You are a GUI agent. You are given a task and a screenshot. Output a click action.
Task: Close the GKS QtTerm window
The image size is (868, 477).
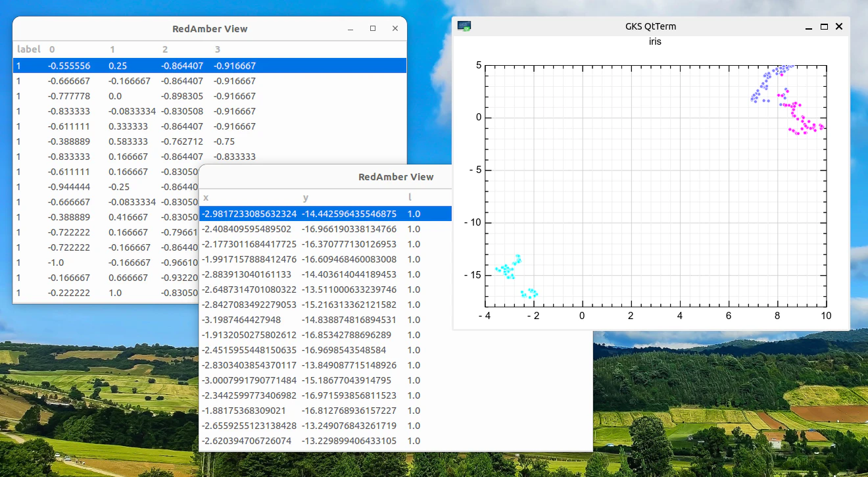839,27
